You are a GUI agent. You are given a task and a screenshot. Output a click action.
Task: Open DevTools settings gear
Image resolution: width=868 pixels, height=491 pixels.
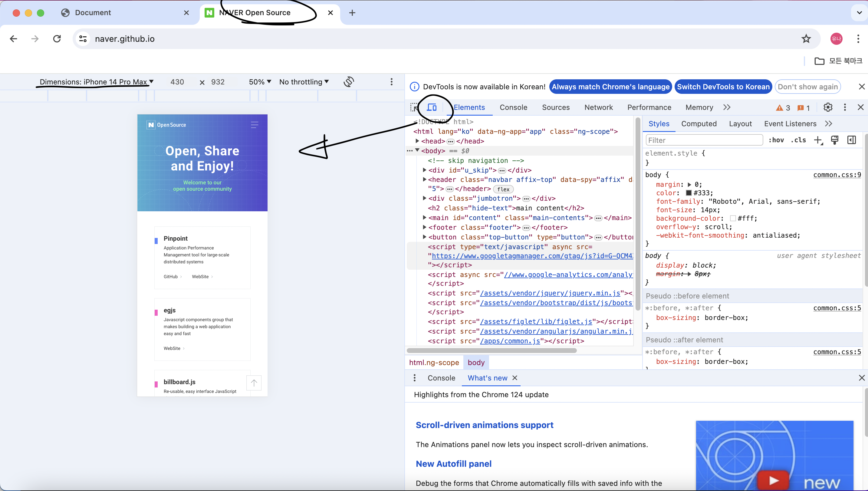(828, 107)
